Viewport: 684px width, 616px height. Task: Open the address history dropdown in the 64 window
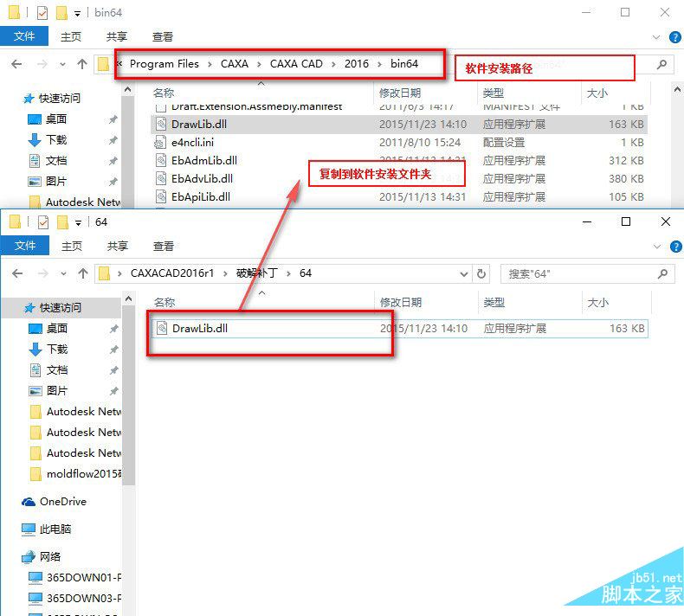coord(464,274)
